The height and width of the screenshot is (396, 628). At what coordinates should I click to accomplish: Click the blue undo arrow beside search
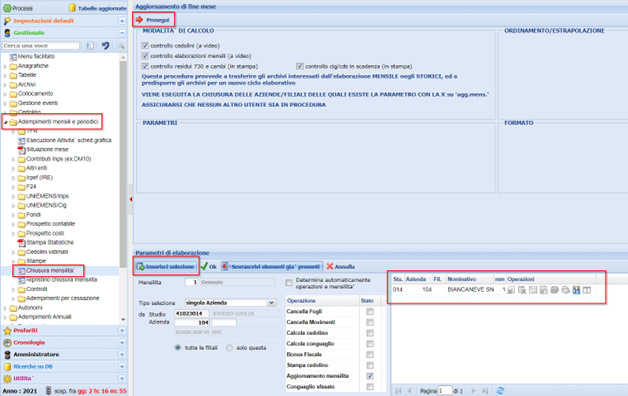pos(105,46)
